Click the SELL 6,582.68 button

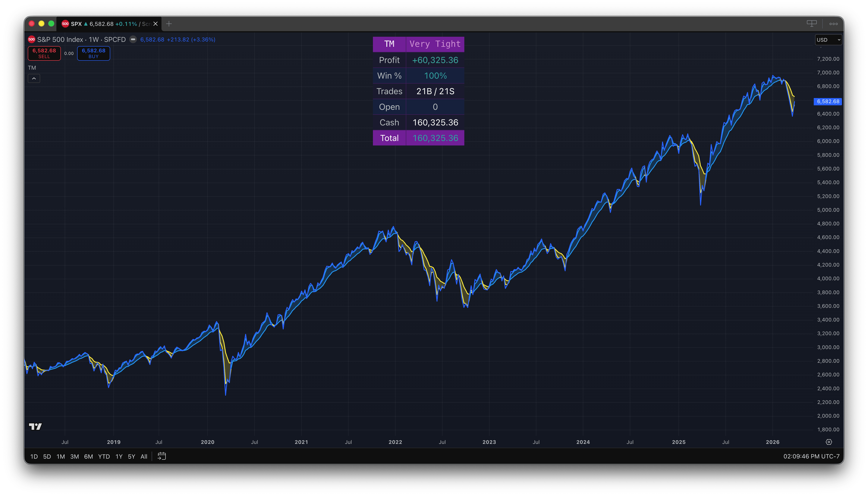[44, 53]
